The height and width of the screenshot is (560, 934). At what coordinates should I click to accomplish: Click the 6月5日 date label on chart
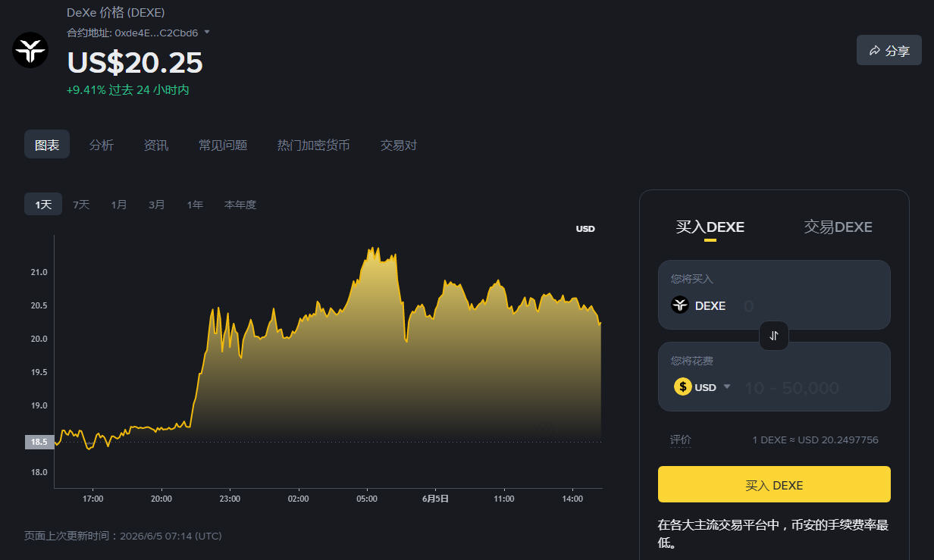pos(435,499)
